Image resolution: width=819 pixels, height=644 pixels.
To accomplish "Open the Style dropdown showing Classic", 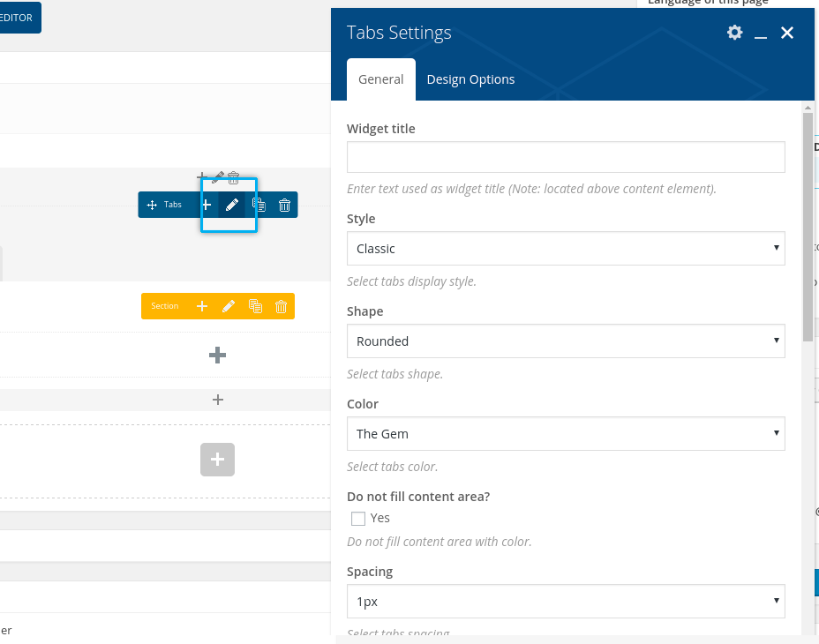I will pos(566,249).
